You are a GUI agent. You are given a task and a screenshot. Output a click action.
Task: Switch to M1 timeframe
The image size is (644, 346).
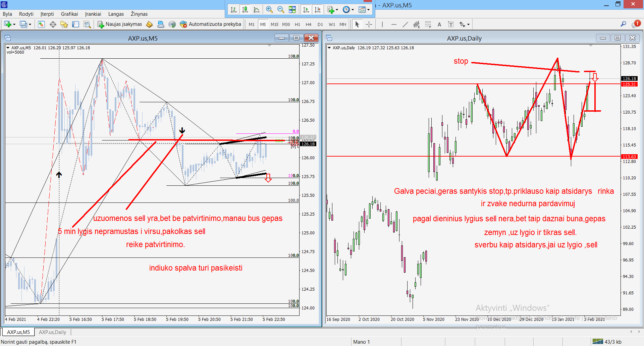[x=252, y=24]
